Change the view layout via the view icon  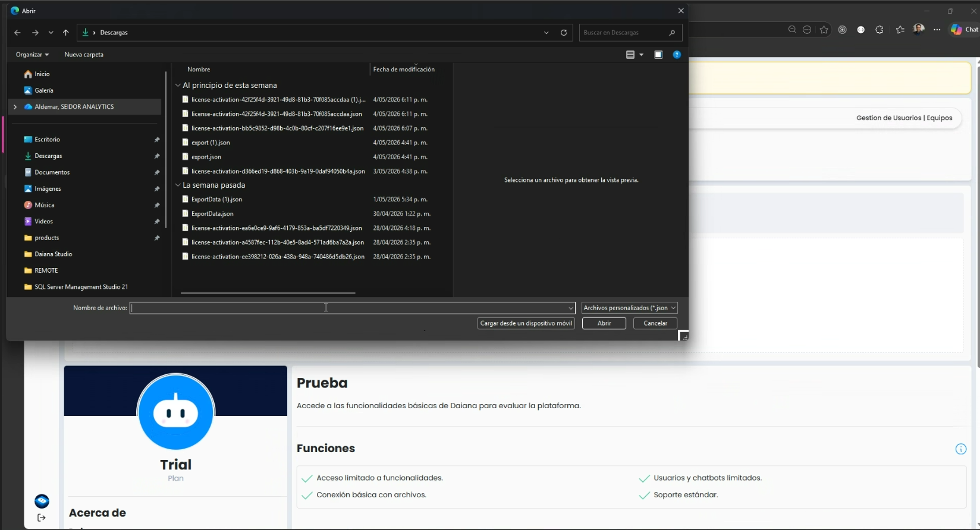click(x=630, y=55)
